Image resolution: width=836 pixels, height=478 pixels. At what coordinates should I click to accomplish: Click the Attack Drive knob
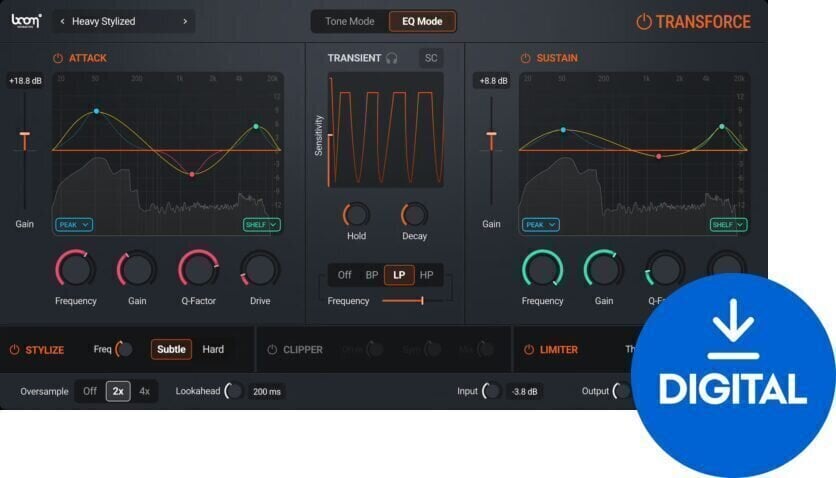tap(260, 269)
